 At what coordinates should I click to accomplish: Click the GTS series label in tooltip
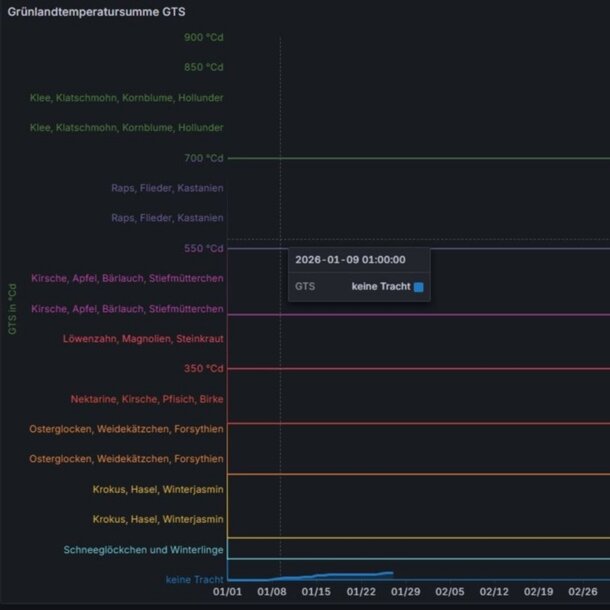coord(305,287)
